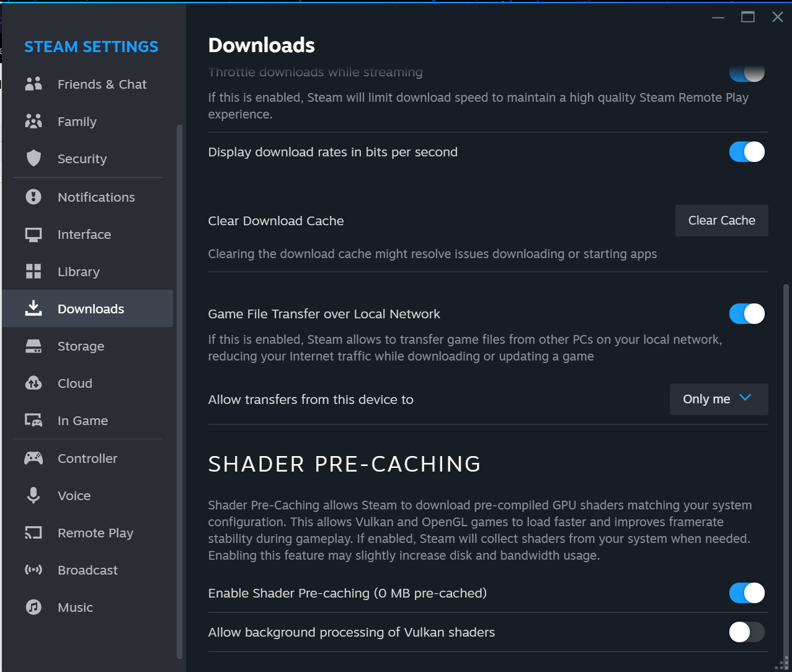This screenshot has width=792, height=672.
Task: Click the Storage drive icon
Action: [x=33, y=346]
